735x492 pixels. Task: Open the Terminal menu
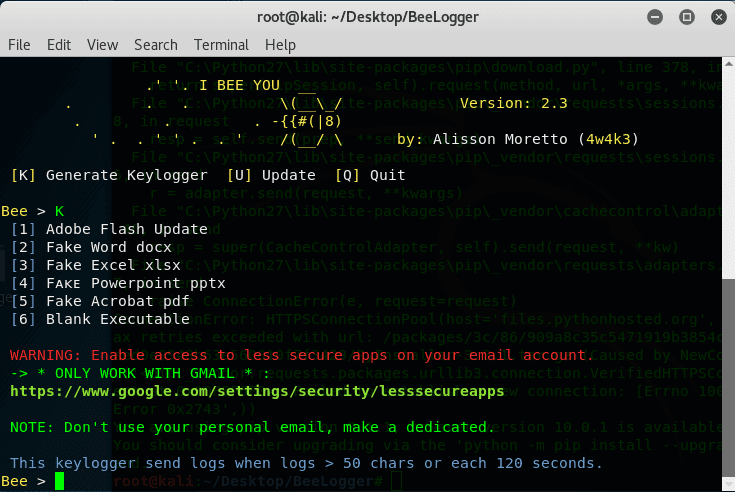tap(221, 45)
